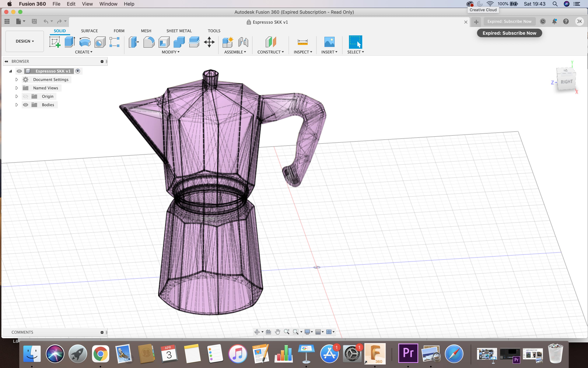The width and height of the screenshot is (588, 368).
Task: Click the Undo arrow
Action: (x=46, y=21)
